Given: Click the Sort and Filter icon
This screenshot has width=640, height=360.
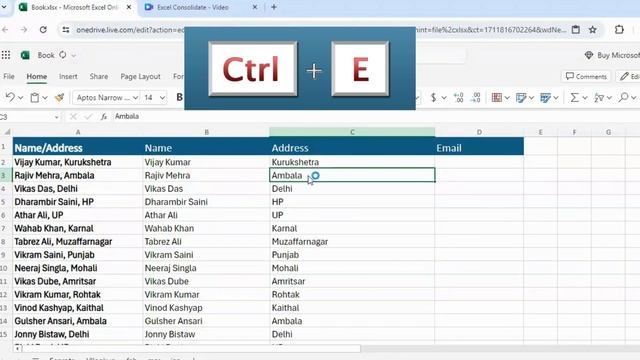Looking at the screenshot, I should [599, 98].
